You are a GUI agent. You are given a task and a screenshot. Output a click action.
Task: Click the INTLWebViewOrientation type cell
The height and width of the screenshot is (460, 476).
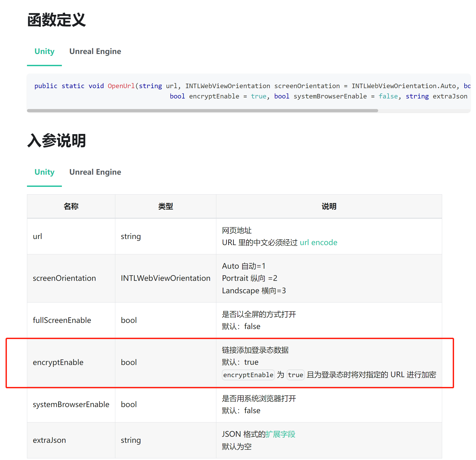166,278
